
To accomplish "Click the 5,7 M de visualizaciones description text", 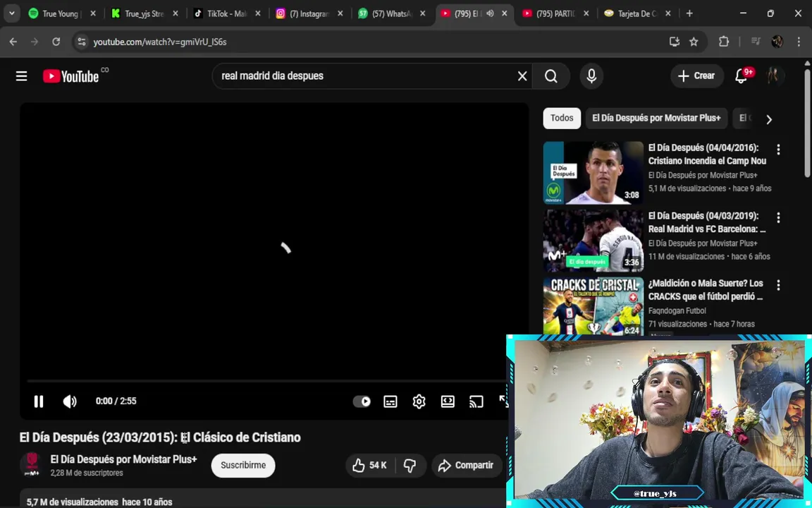I will [99, 502].
